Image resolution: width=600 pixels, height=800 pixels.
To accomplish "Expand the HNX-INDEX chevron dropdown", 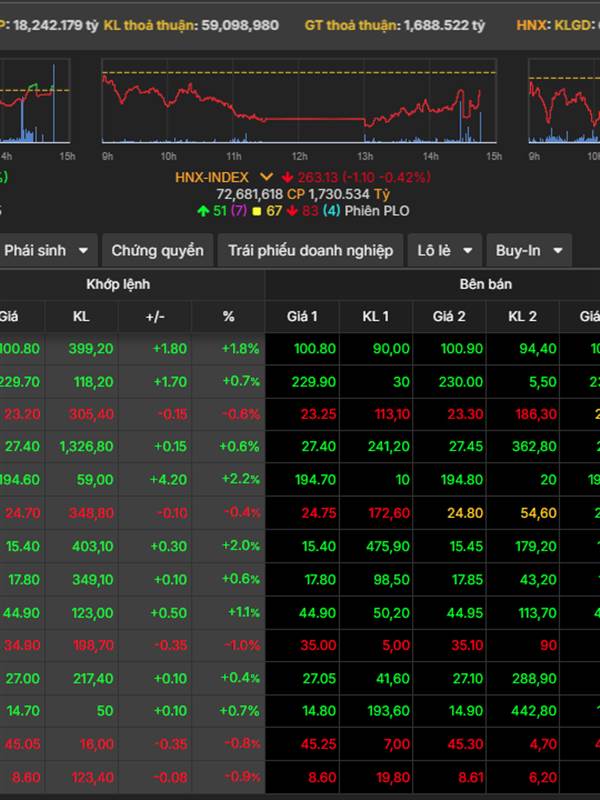I will click(x=267, y=177).
